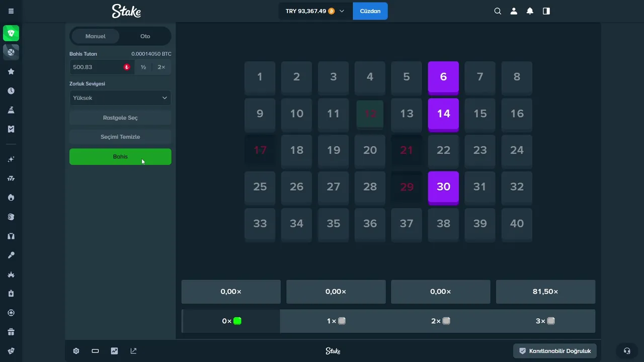Viewport: 644px width, 362px height.
Task: Deselect purple Keno tile 6
Action: [x=443, y=77]
